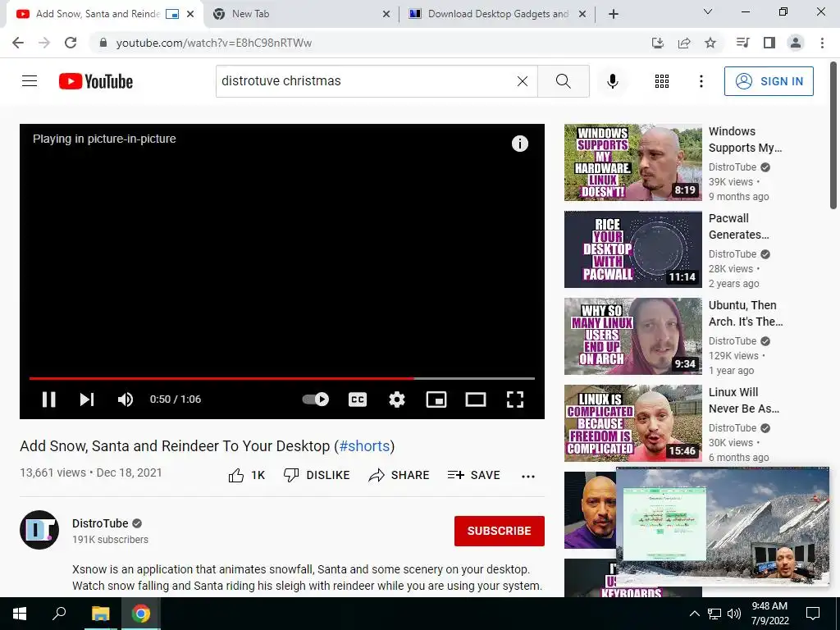Open more actions ellipsis below video
This screenshot has height=630, width=840.
(528, 477)
